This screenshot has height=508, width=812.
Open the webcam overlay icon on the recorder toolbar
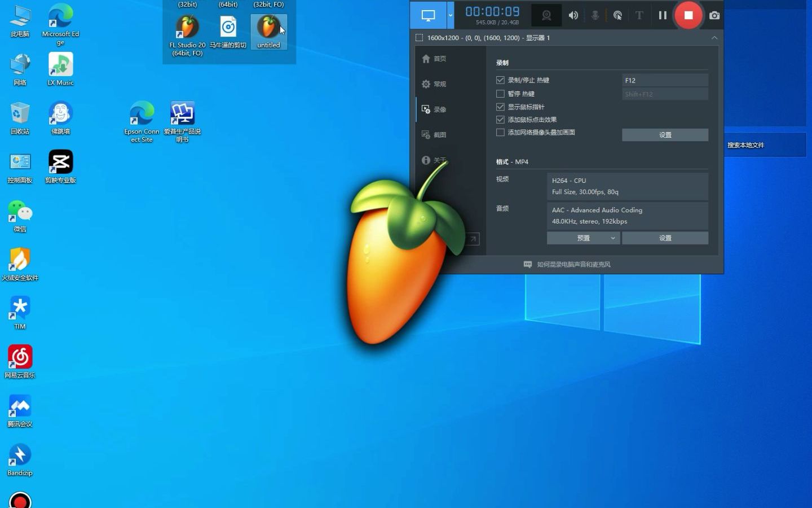click(546, 15)
